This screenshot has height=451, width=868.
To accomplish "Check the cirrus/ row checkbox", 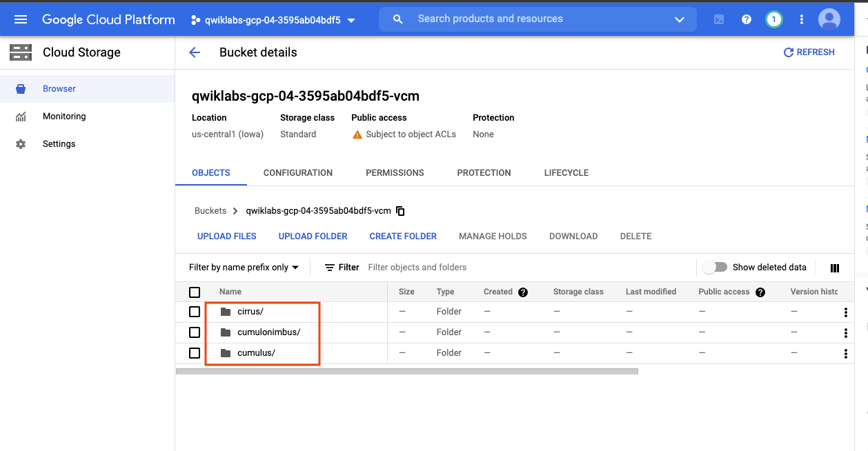I will pyautogui.click(x=195, y=312).
